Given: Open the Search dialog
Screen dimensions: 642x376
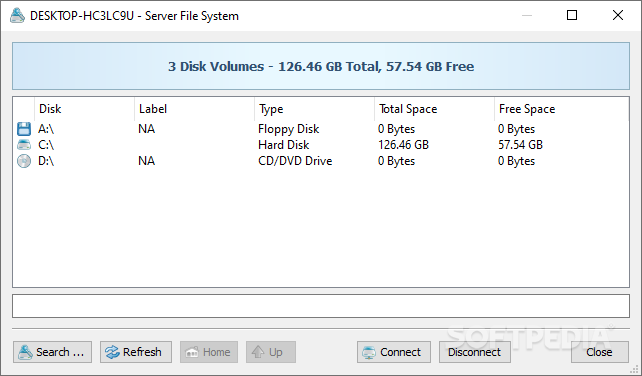Looking at the screenshot, I should click(x=52, y=352).
